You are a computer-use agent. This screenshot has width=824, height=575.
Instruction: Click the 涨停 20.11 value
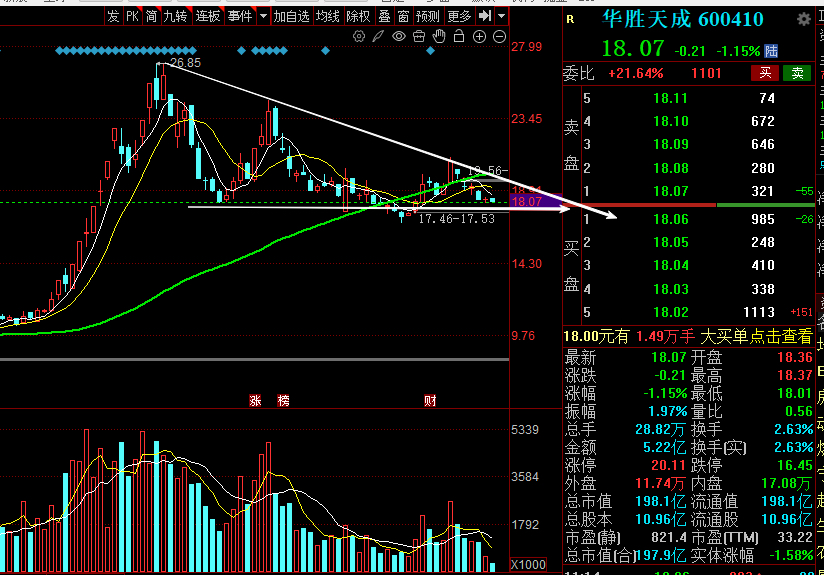point(668,465)
